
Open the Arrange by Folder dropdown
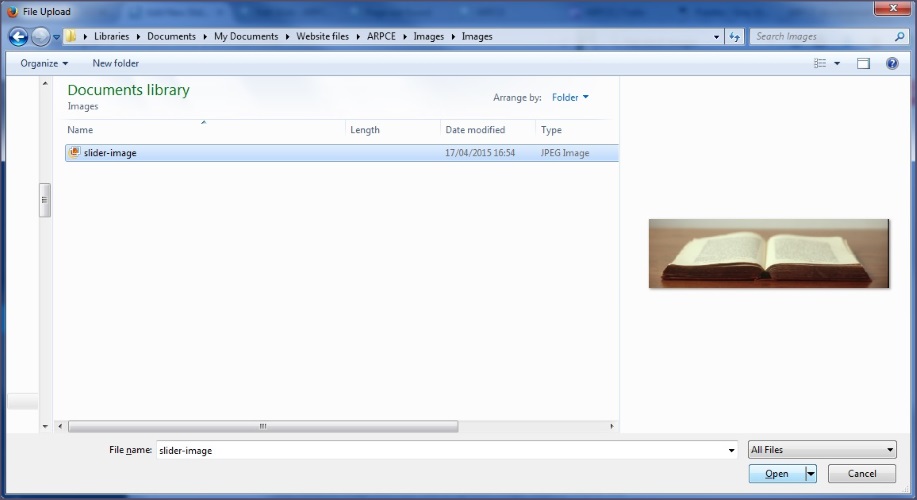point(570,98)
